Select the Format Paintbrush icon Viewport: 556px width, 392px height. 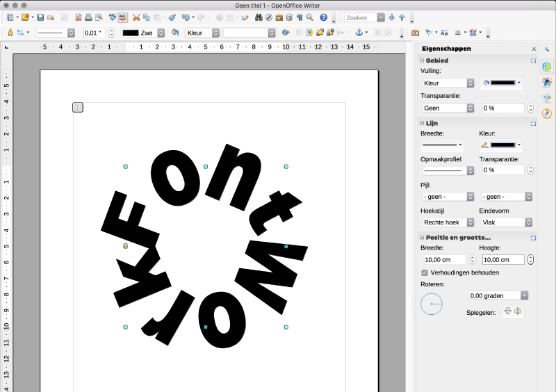click(172, 17)
